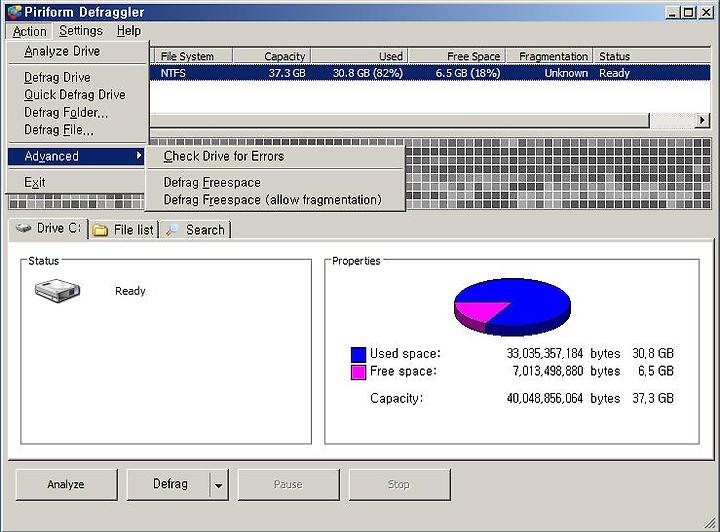This screenshot has height=532, width=720.
Task: Click the Defrag button
Action: tap(168, 484)
